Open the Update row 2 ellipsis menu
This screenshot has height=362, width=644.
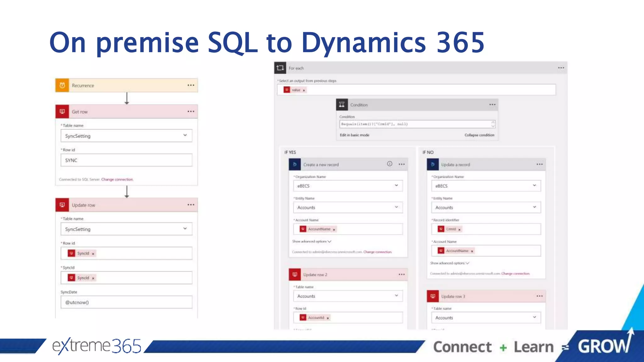point(402,274)
